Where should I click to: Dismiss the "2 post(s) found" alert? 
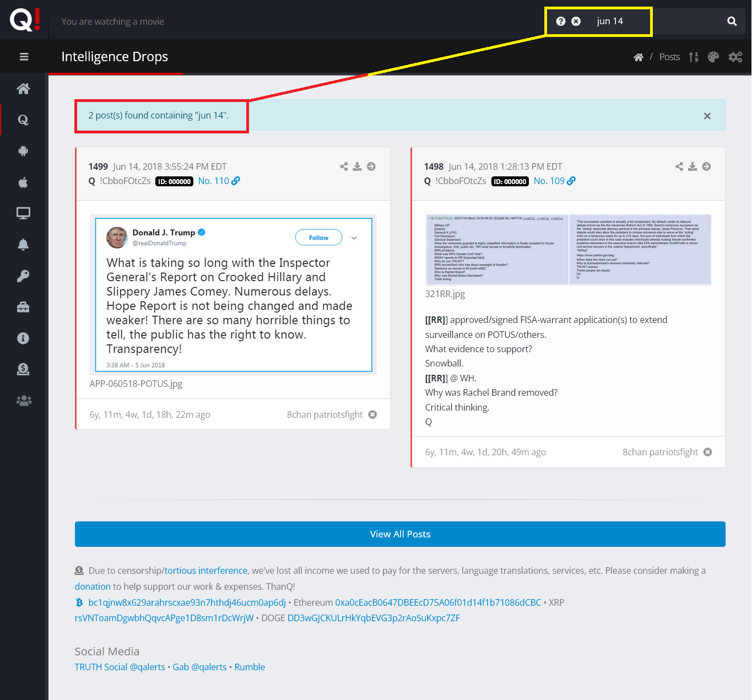(707, 116)
